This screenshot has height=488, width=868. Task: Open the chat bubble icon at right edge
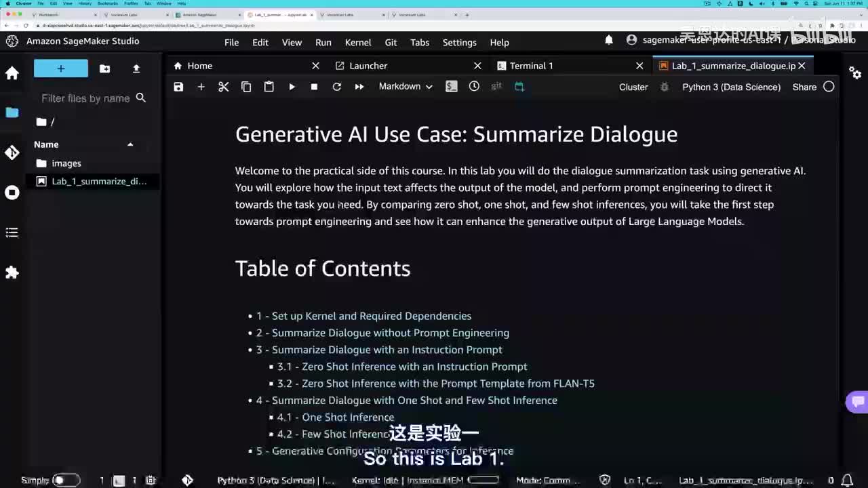point(858,401)
